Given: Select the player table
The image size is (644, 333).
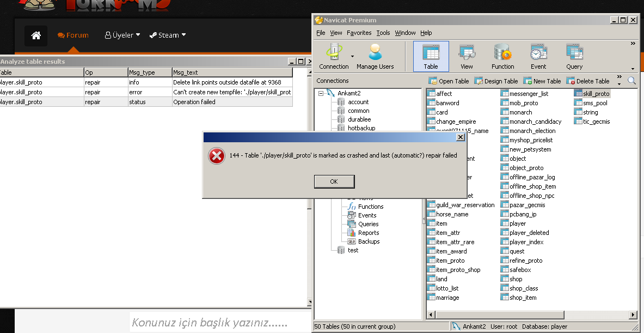Looking at the screenshot, I should (513, 223).
